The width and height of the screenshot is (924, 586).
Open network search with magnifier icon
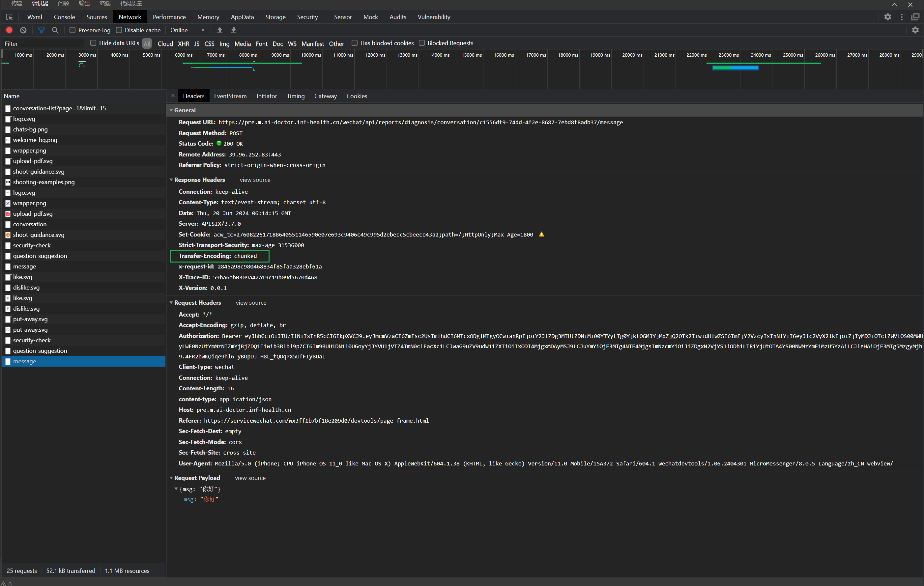click(x=55, y=30)
